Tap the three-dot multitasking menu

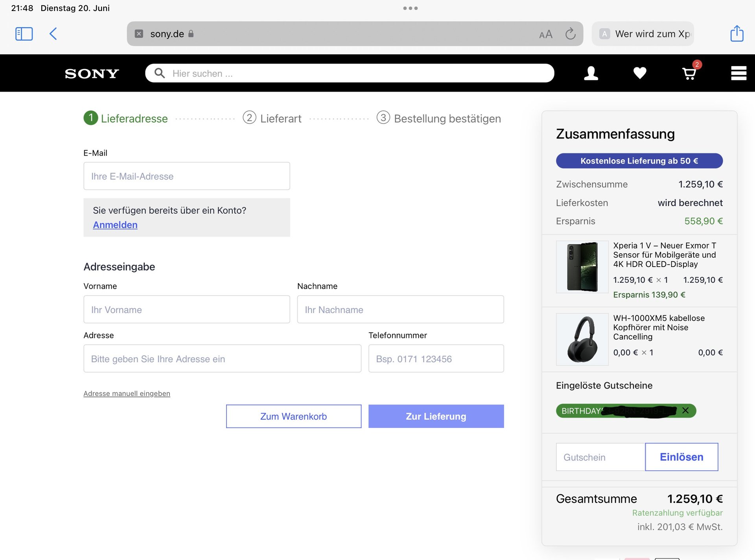click(410, 8)
